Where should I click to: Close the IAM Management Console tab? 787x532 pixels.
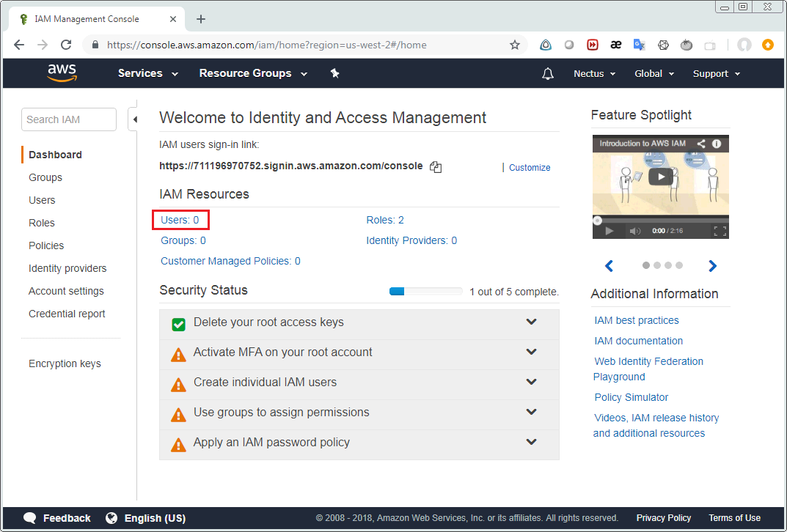[x=173, y=19]
